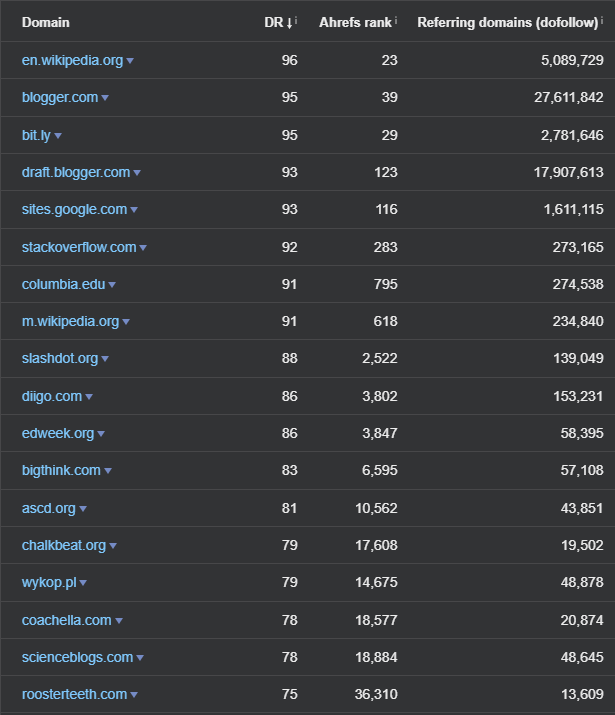Expand the dropdown arrow next to bit.ly
Screen dimensions: 615x715
coord(58,135)
